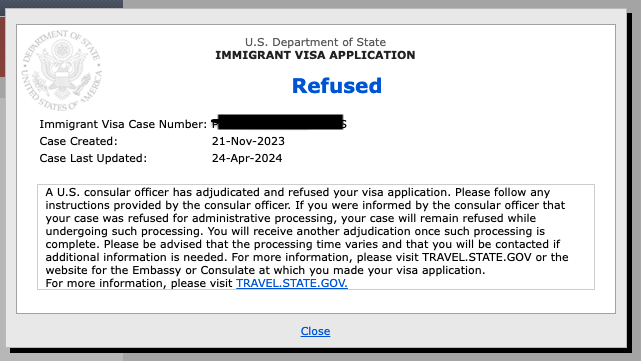
Task: Click the Department of State seal
Action: coord(62,70)
